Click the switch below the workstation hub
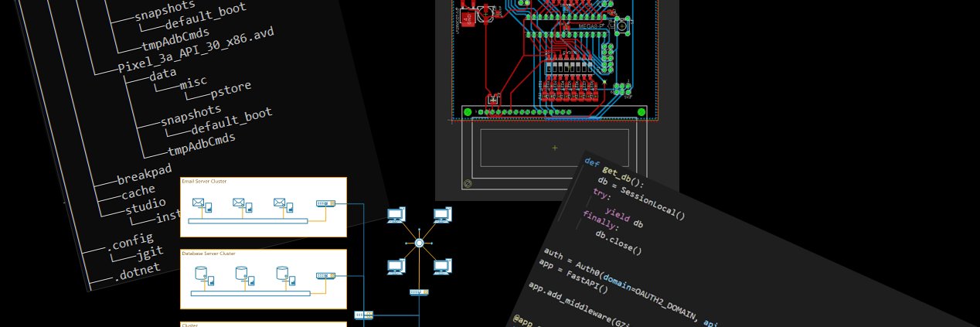The image size is (980, 327). point(419,292)
